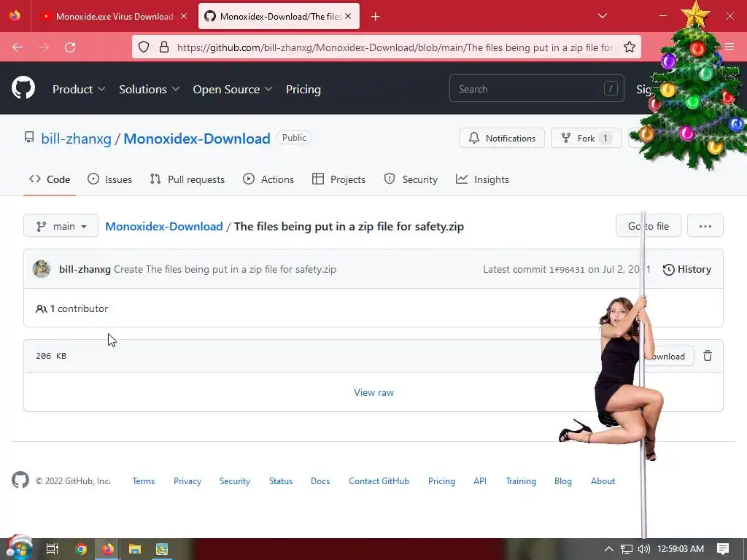Viewport: 747px width, 560px height.
Task: Click Monoxidex-Download breadcrumb link
Action: [x=164, y=226]
